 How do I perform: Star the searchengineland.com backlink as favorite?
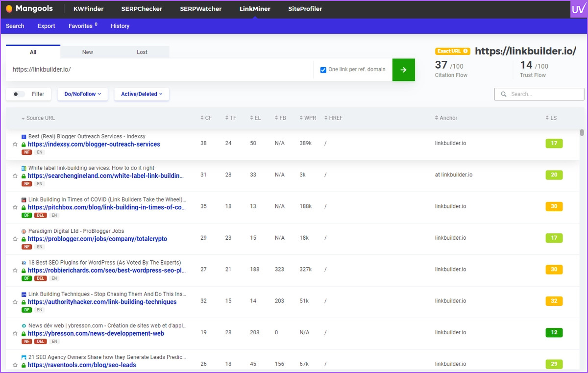coord(15,176)
